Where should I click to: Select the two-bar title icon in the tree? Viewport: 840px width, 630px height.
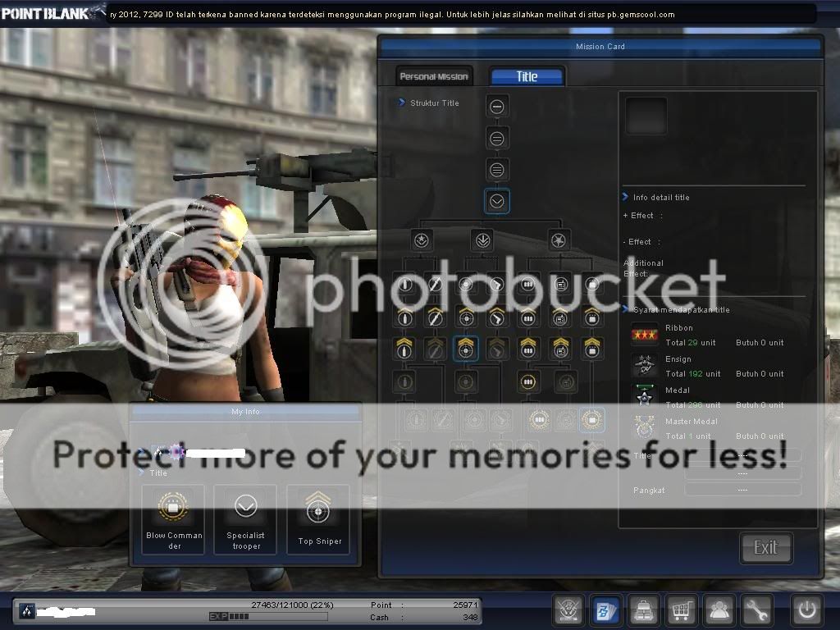click(x=496, y=139)
